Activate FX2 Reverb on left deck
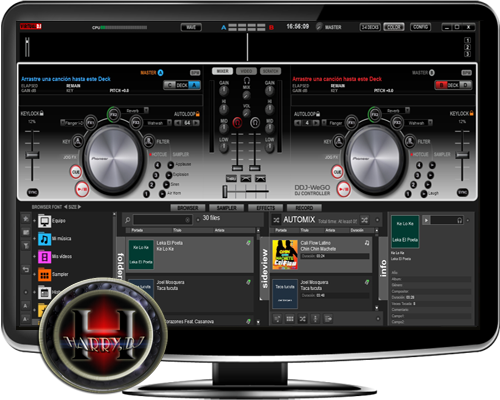500x400 pixels. pos(113,114)
